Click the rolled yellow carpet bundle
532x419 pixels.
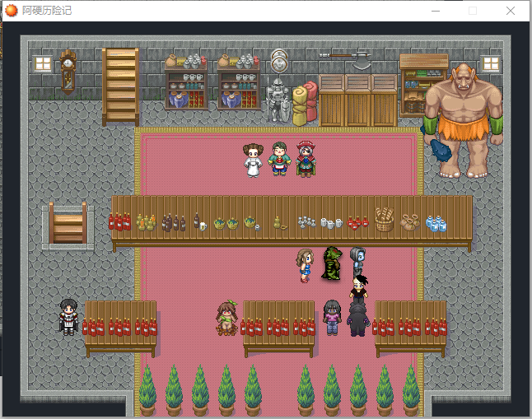[300, 105]
